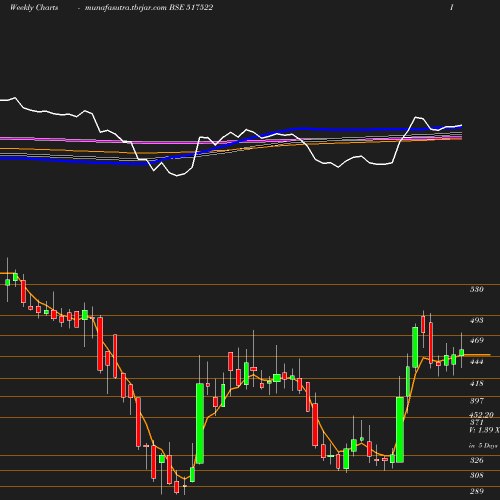This screenshot has height=500, width=500.
Task: Click the 'Weekly Charts' title text
Action: (x=34, y=7)
